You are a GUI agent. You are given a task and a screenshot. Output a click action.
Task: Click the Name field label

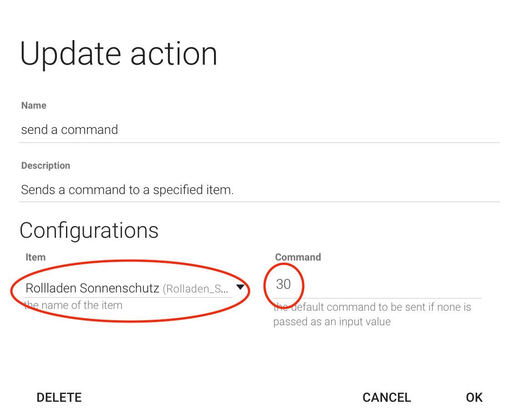(34, 105)
